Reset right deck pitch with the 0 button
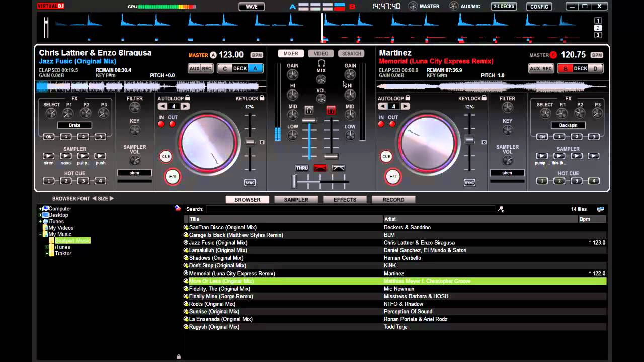Screen dimensions: 644x362 (484, 142)
